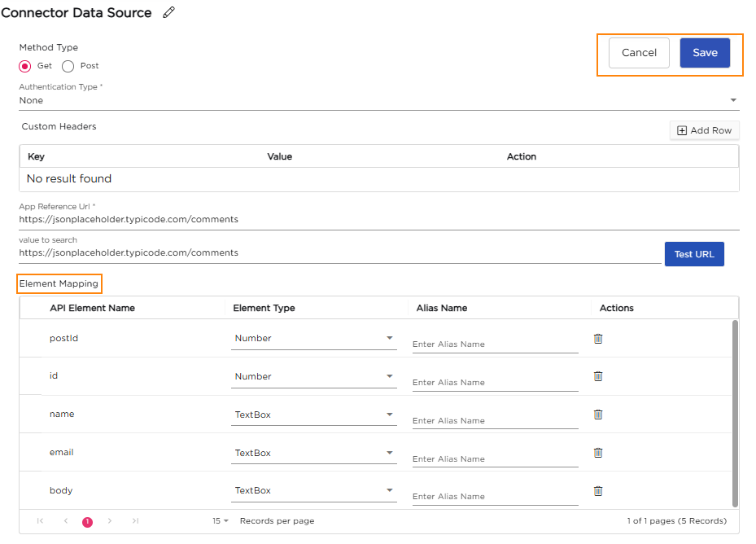Delete the id element row
756x544 pixels.
point(598,376)
